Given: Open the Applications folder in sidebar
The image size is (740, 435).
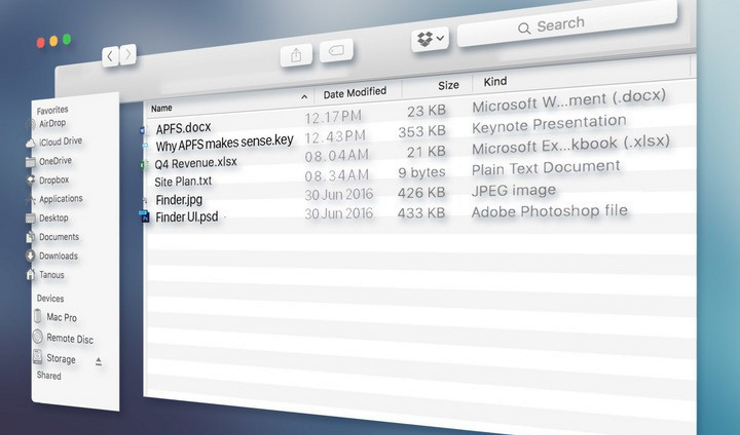Looking at the screenshot, I should coord(59,199).
